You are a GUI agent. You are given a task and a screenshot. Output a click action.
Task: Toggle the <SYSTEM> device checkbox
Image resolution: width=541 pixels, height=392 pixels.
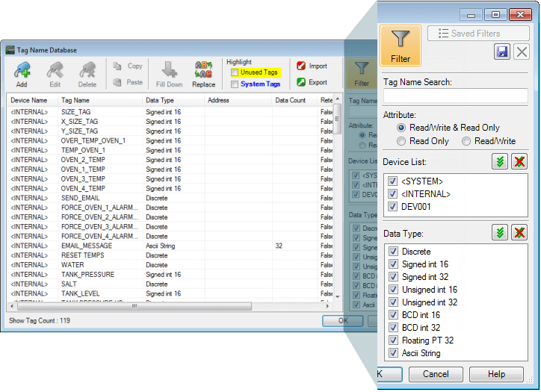click(392, 181)
